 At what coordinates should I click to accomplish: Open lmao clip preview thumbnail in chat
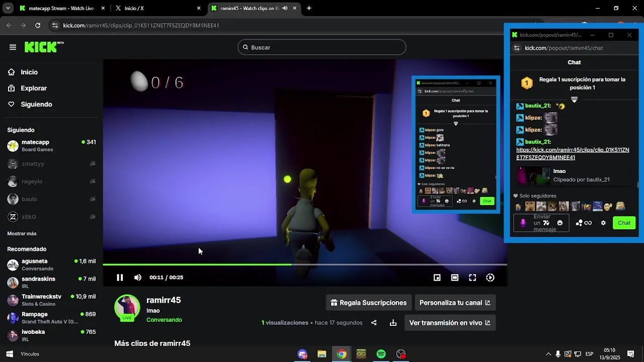point(533,175)
